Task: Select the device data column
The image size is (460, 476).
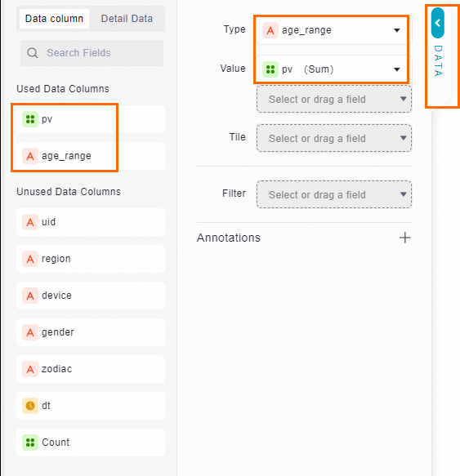Action: 91,296
